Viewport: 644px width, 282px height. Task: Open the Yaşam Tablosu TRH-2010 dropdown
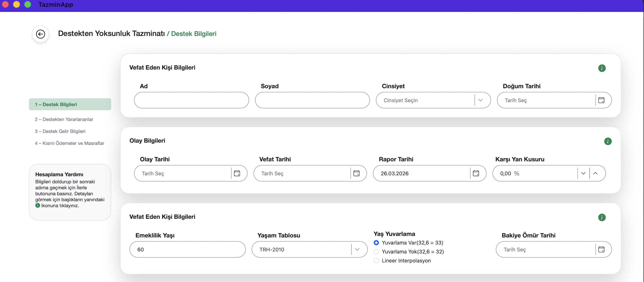click(x=357, y=250)
